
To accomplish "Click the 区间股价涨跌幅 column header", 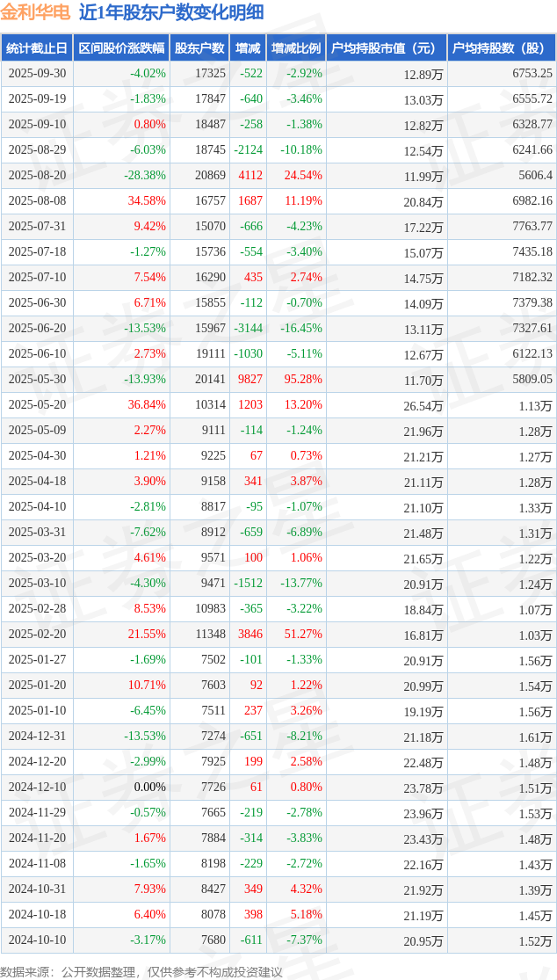I will pos(120,48).
